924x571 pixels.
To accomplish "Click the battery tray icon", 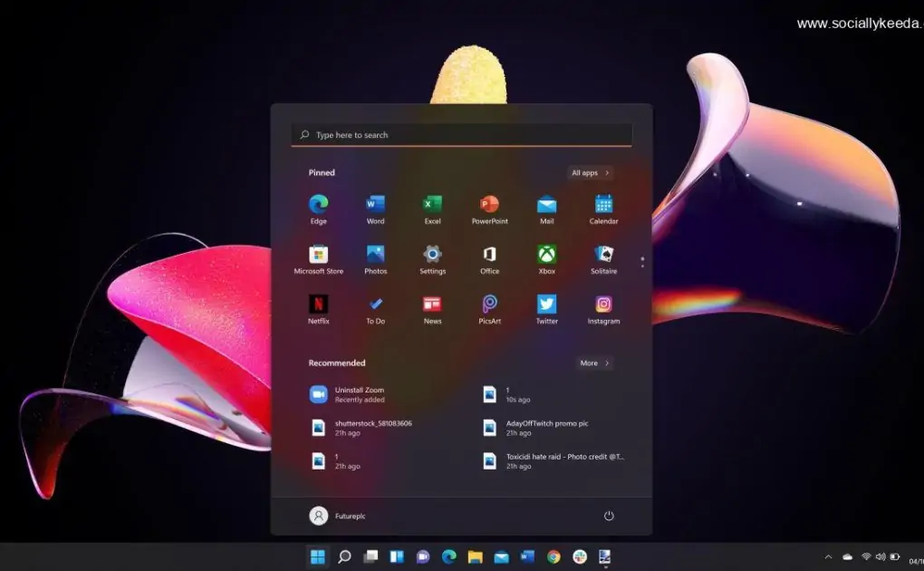I will pos(894,556).
